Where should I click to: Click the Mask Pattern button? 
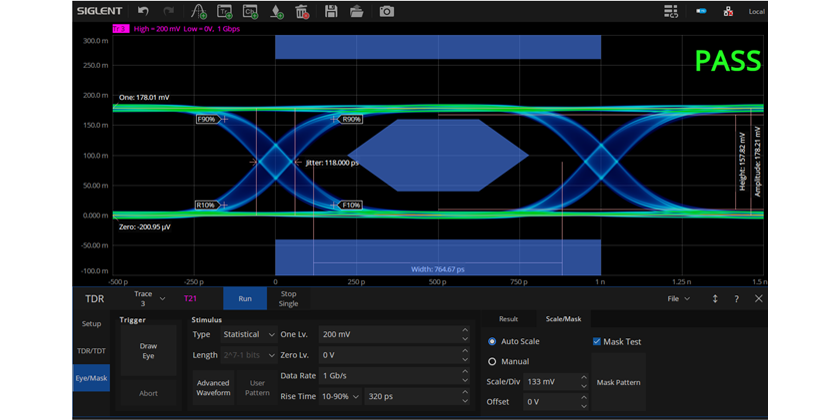click(x=619, y=382)
